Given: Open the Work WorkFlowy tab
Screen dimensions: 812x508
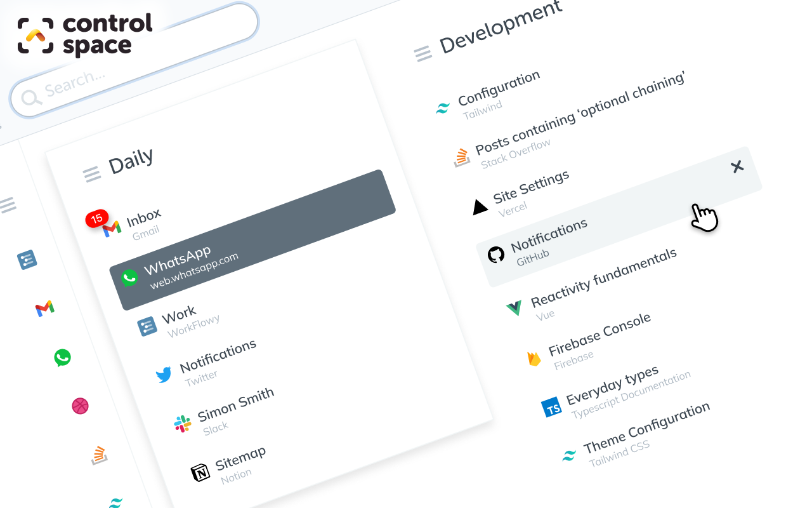Looking at the screenshot, I should (180, 321).
